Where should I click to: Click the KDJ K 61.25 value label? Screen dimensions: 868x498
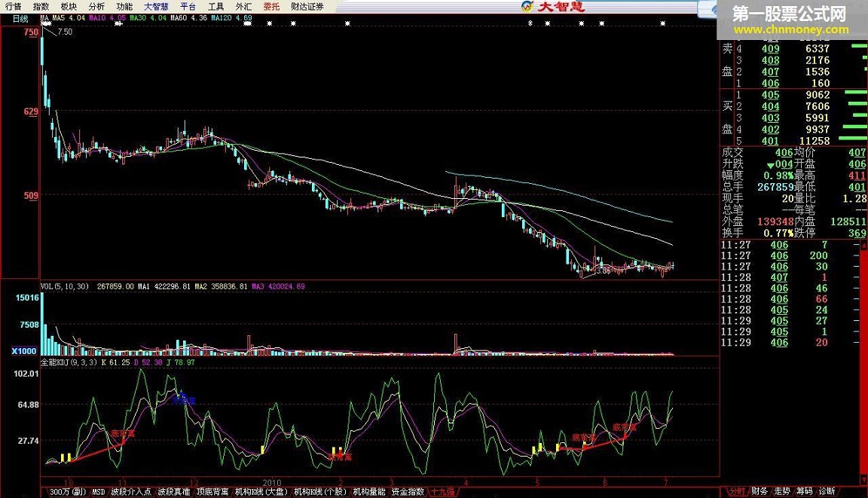coord(115,362)
